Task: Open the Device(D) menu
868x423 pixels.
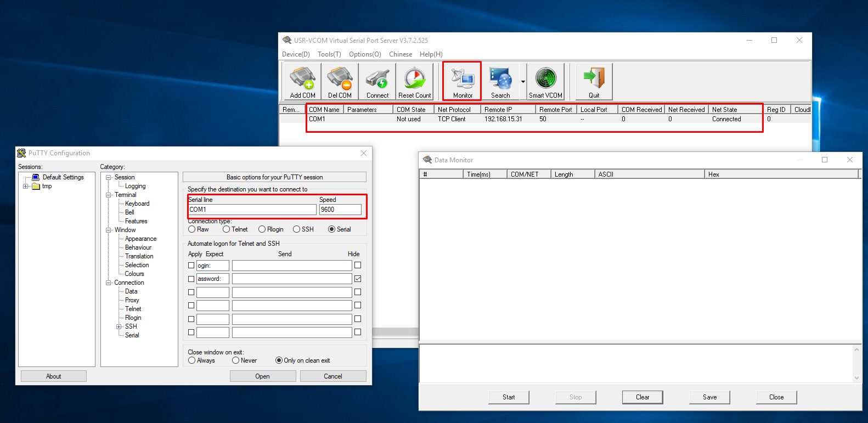Action: pos(296,54)
